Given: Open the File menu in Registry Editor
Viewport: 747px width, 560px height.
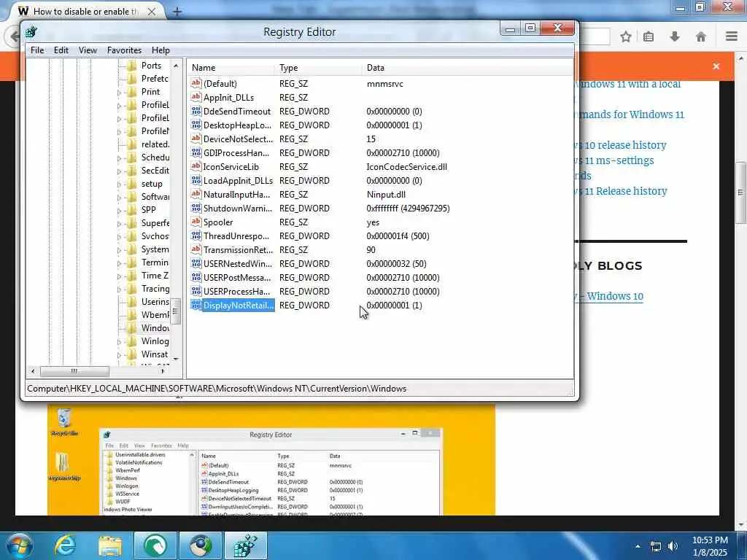Looking at the screenshot, I should point(36,50).
